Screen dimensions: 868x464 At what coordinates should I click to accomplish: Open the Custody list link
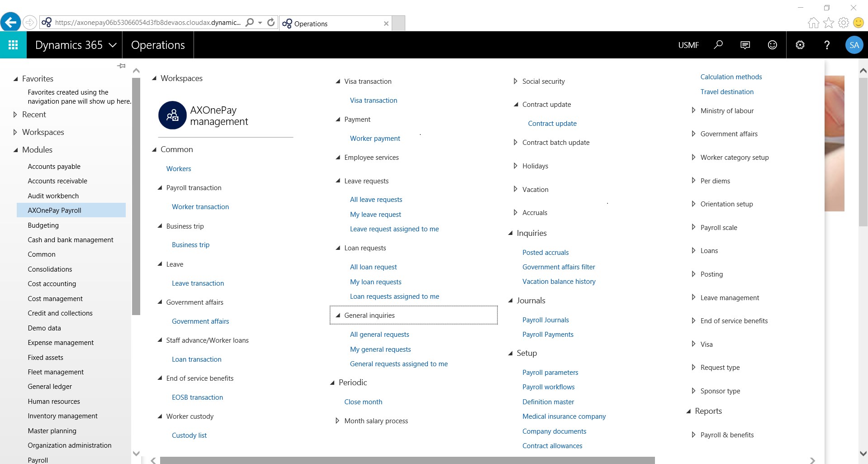click(x=189, y=435)
